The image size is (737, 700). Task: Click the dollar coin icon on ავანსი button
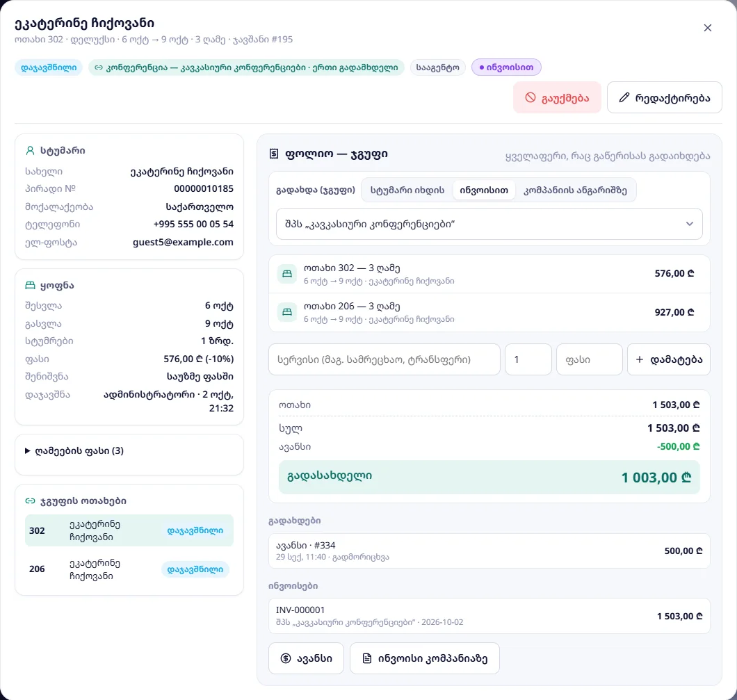pos(286,659)
